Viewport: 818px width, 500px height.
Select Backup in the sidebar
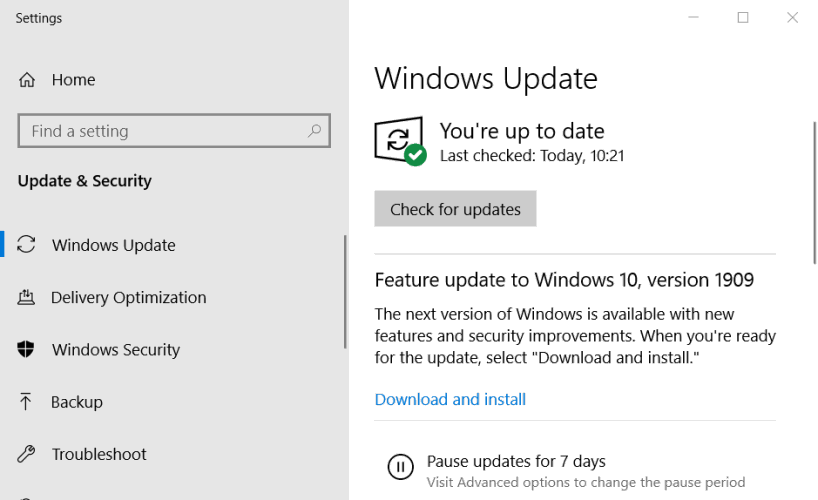pyautogui.click(x=77, y=402)
